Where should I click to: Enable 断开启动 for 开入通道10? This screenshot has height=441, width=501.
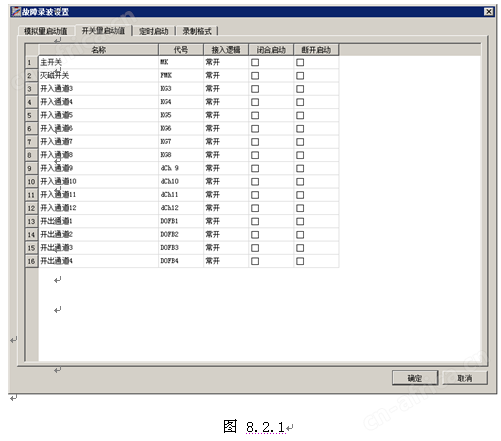(300, 182)
